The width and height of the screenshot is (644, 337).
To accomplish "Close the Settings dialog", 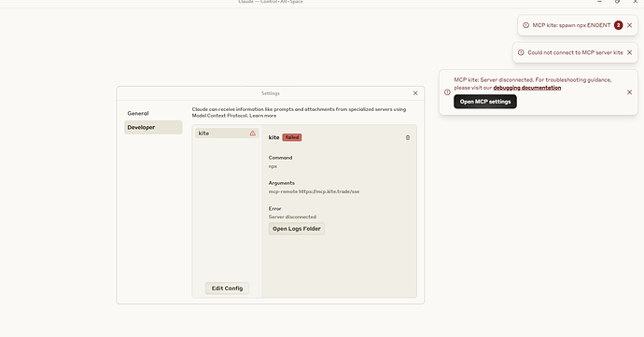I will (415, 93).
